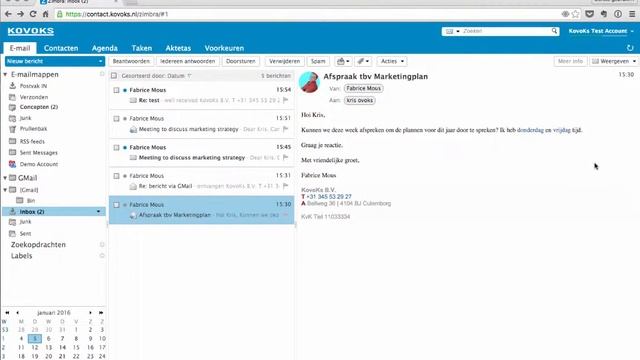Go to previous year in mini calendar
Screen dimensions: 640x360
click(7, 313)
